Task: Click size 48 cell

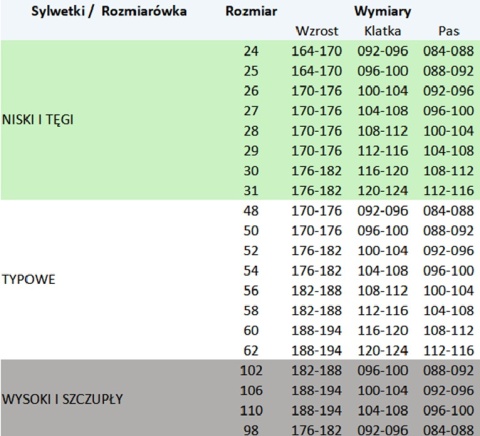Action: tap(251, 211)
